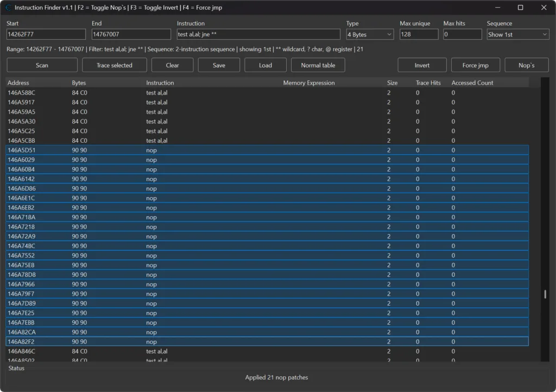Select nop row at 146A7552

tap(267, 256)
